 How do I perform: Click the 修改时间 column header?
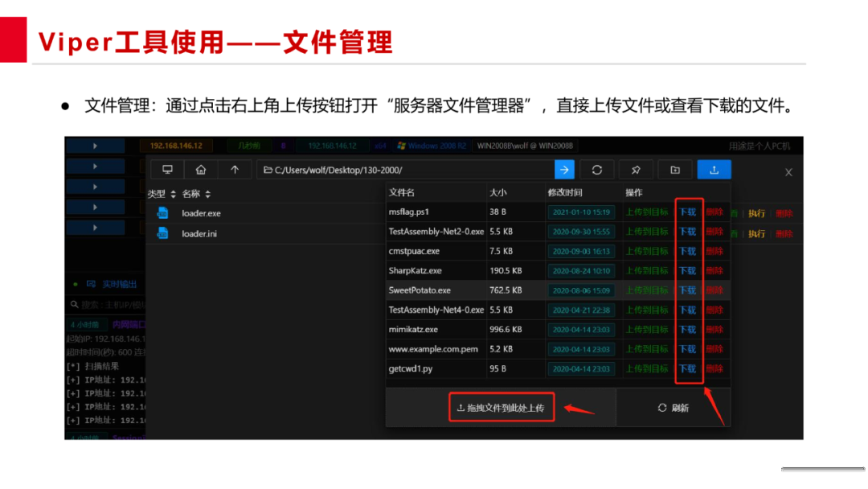[x=565, y=193]
